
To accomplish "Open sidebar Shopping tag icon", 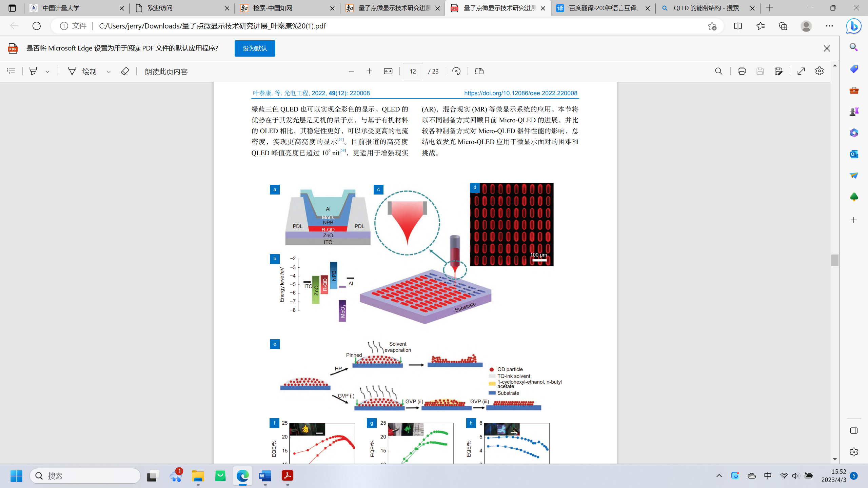I will [x=854, y=69].
